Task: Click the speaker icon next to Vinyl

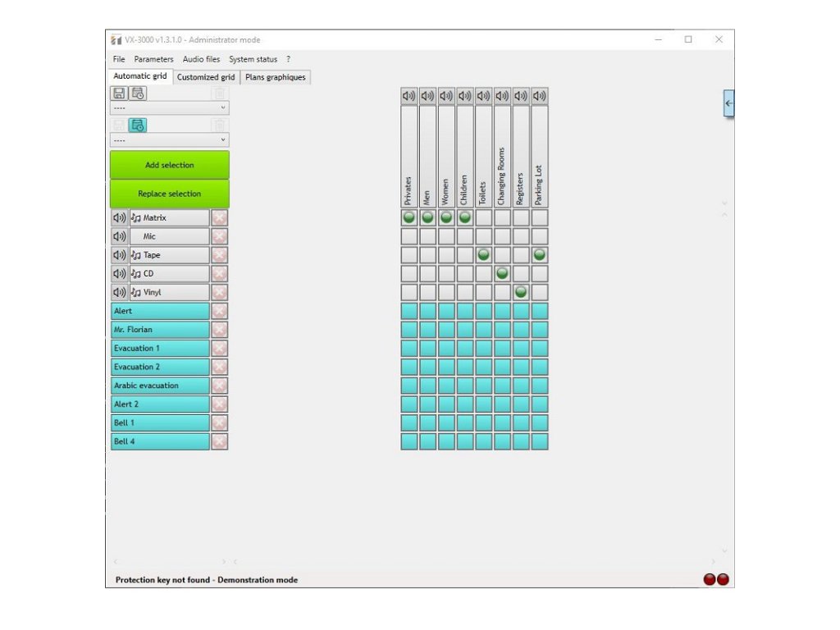Action: [x=120, y=293]
